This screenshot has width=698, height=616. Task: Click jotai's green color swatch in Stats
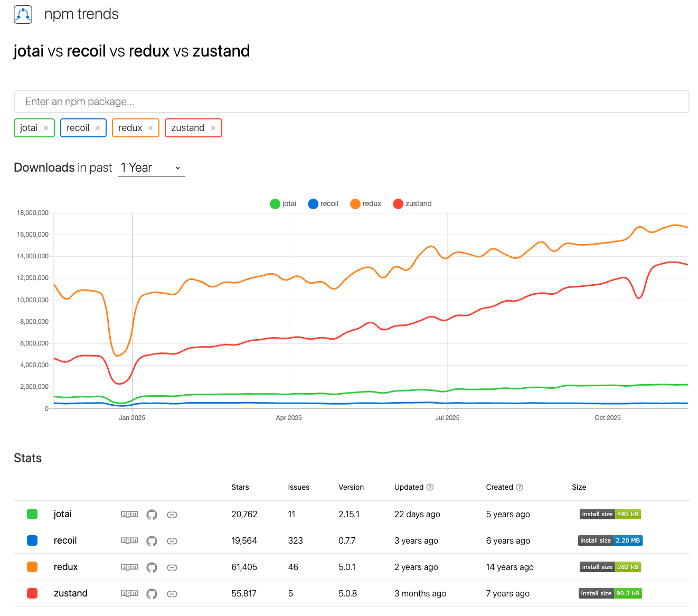32,514
